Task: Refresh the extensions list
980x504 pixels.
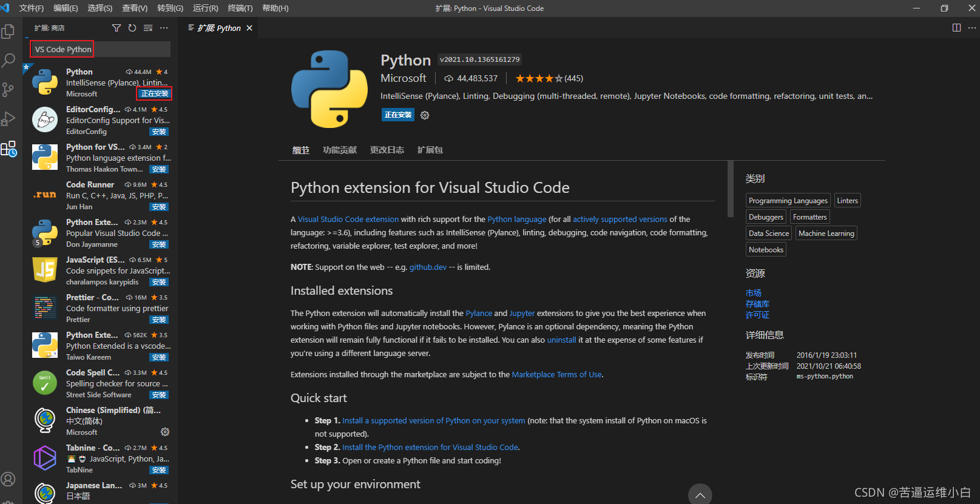Action: pos(132,28)
